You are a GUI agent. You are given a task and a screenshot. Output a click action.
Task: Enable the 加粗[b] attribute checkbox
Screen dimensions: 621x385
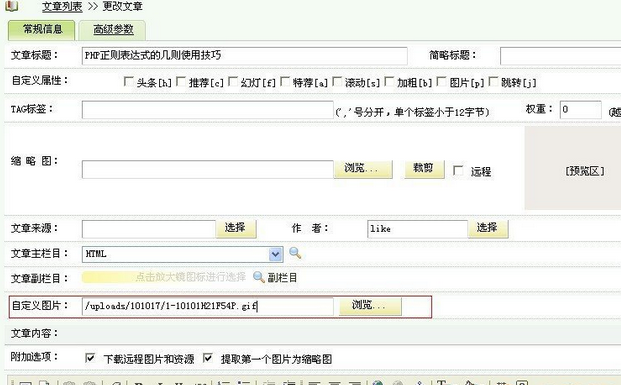click(x=389, y=82)
